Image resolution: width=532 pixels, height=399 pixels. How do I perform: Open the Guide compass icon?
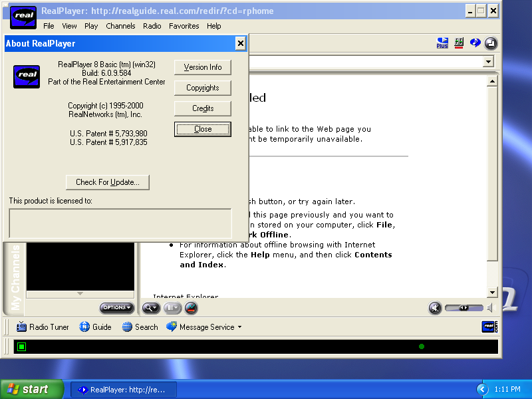pos(84,327)
